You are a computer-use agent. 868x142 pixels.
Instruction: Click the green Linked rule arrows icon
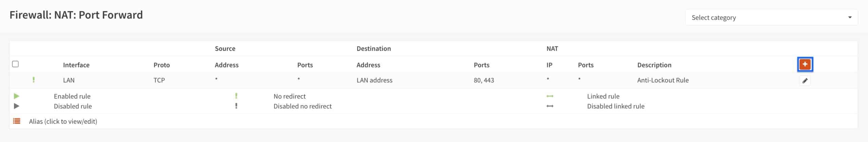pos(550,96)
